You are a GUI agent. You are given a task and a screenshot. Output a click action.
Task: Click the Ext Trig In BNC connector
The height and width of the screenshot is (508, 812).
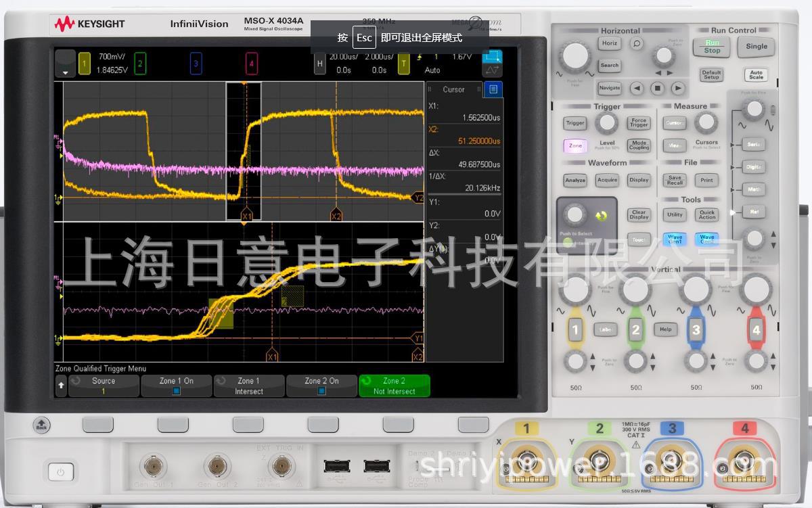[x=281, y=465]
